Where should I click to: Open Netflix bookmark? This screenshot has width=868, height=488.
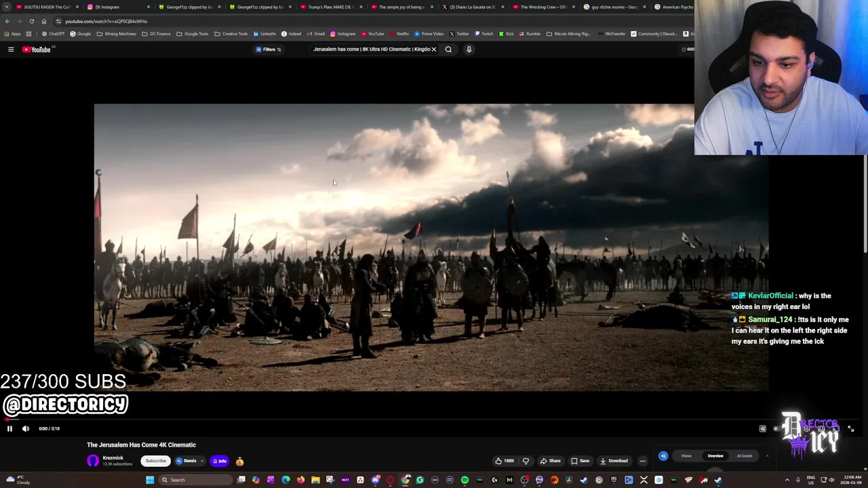[399, 34]
